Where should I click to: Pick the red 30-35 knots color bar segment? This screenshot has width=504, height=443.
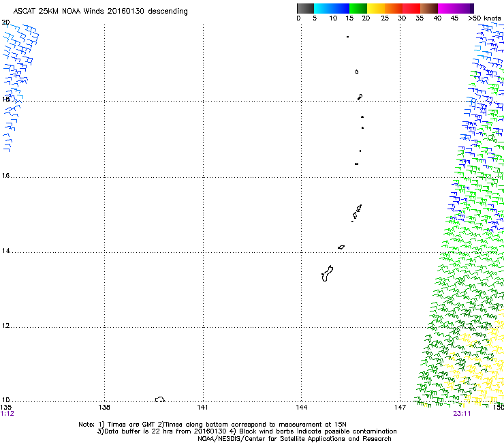point(411,8)
